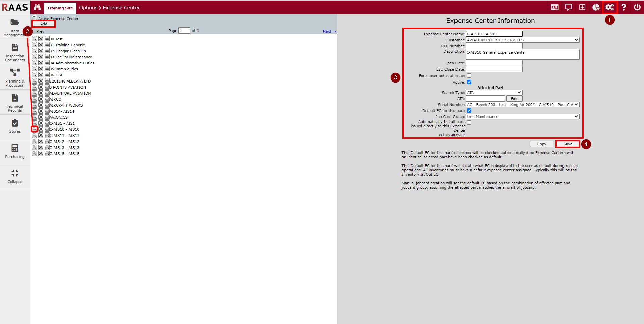This screenshot has height=324, width=644.
Task: Click the power logout icon
Action: (x=637, y=7)
